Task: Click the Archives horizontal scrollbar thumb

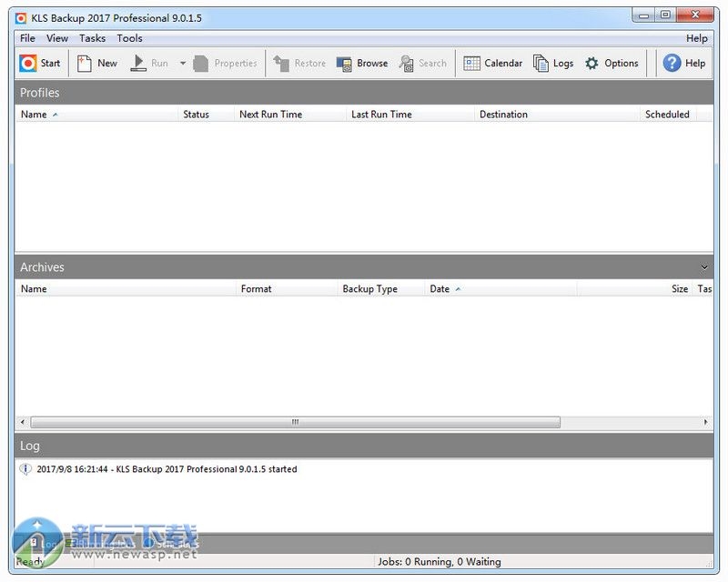Action: (295, 422)
